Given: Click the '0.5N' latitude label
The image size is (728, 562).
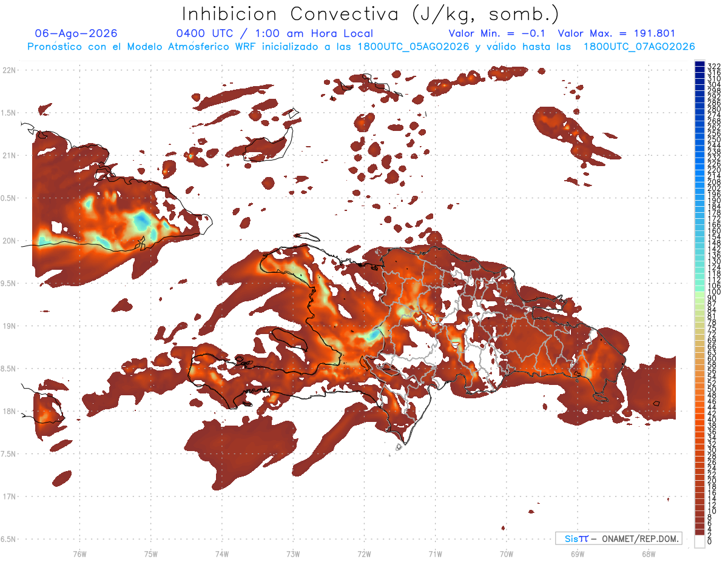Looking at the screenshot, I should (9, 198).
